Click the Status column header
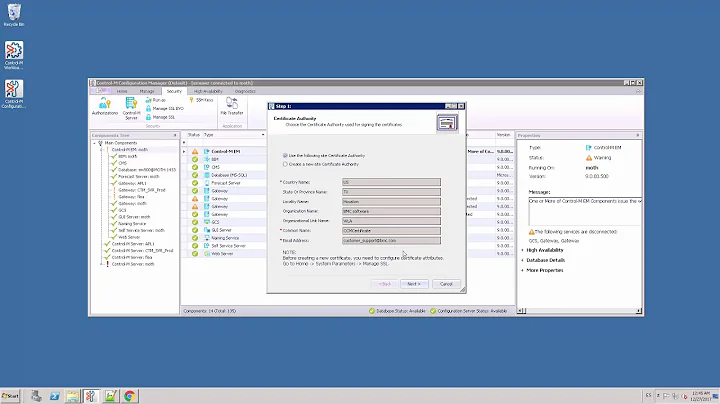The image size is (720, 404). (194, 135)
